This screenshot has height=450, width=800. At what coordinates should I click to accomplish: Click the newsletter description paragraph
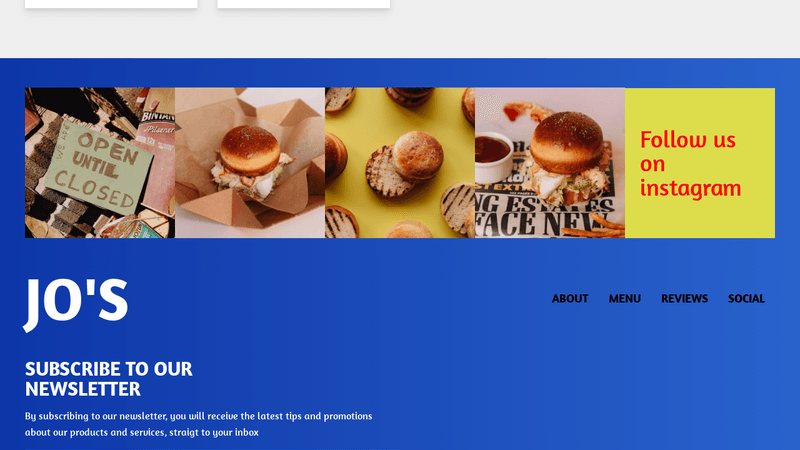coord(198,424)
